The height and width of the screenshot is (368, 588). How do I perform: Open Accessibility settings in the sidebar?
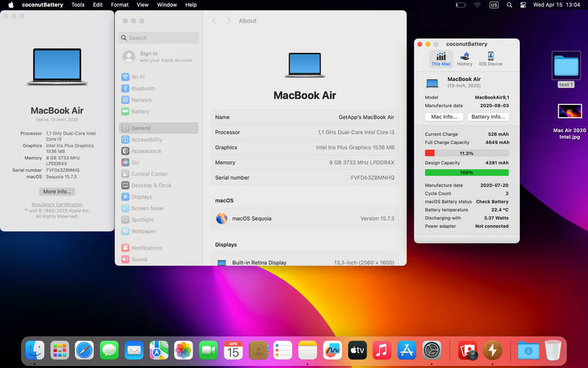159,139
